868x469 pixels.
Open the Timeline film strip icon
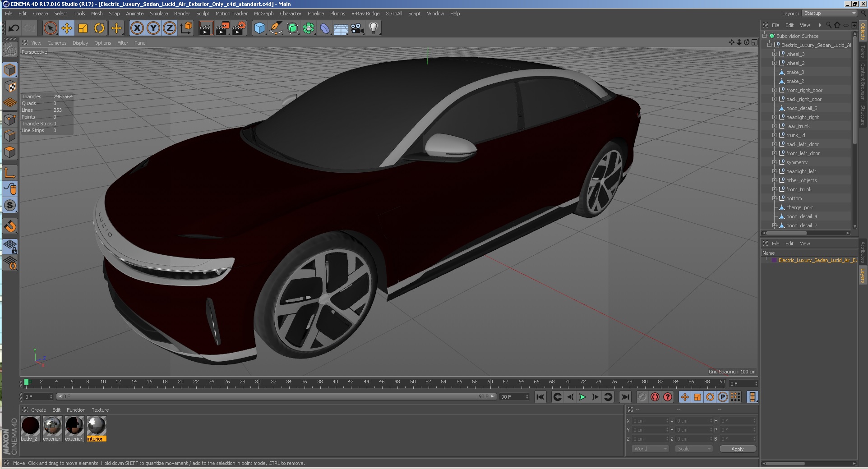pos(752,397)
